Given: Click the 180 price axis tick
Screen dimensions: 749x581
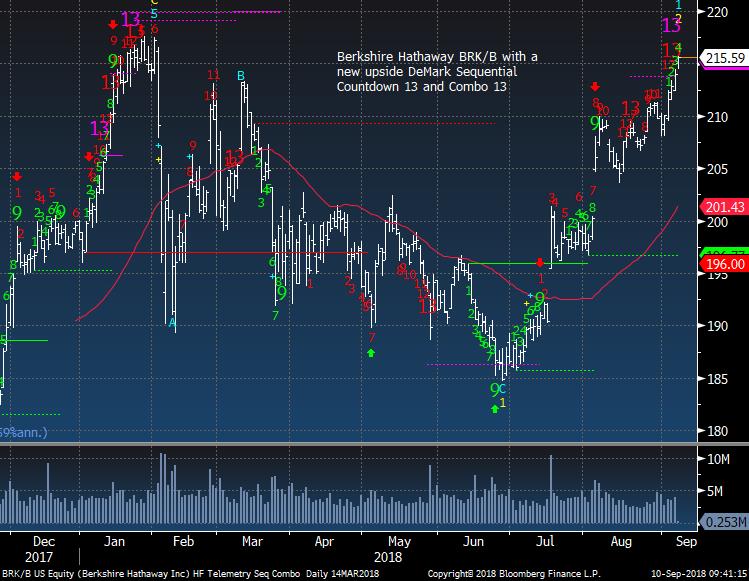Looking at the screenshot, I should pos(717,431).
